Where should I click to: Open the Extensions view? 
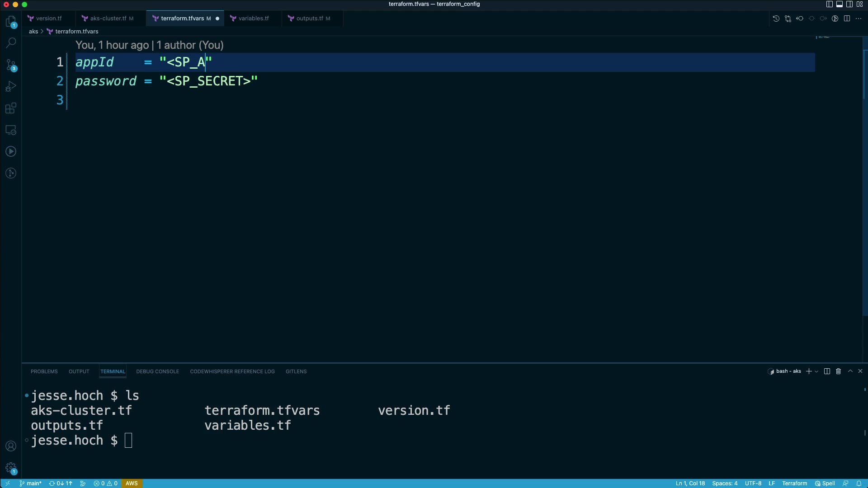pos(11,108)
